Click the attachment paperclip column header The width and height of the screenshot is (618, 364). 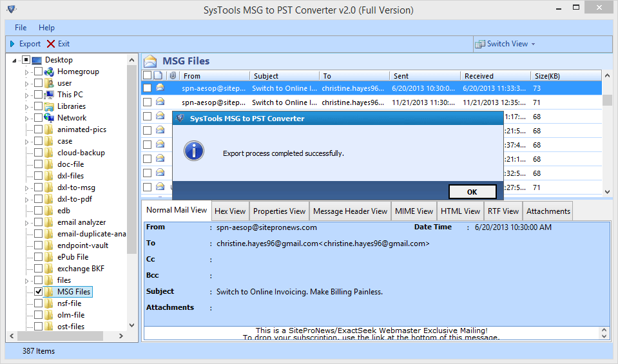(173, 75)
